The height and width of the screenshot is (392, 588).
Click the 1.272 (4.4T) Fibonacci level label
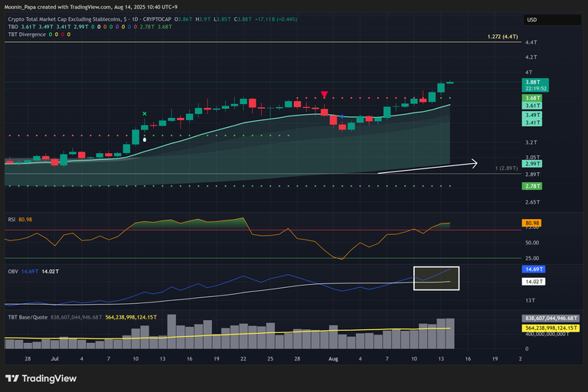pos(502,37)
